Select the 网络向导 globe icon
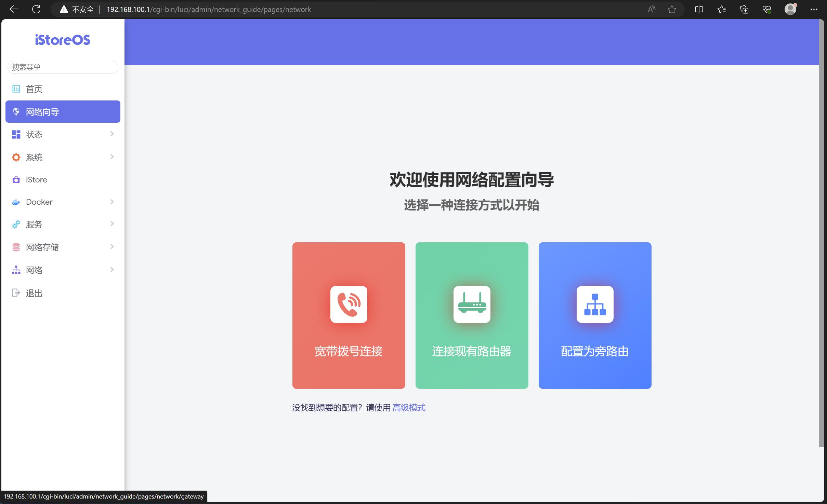Image resolution: width=827 pixels, height=504 pixels. (x=16, y=111)
